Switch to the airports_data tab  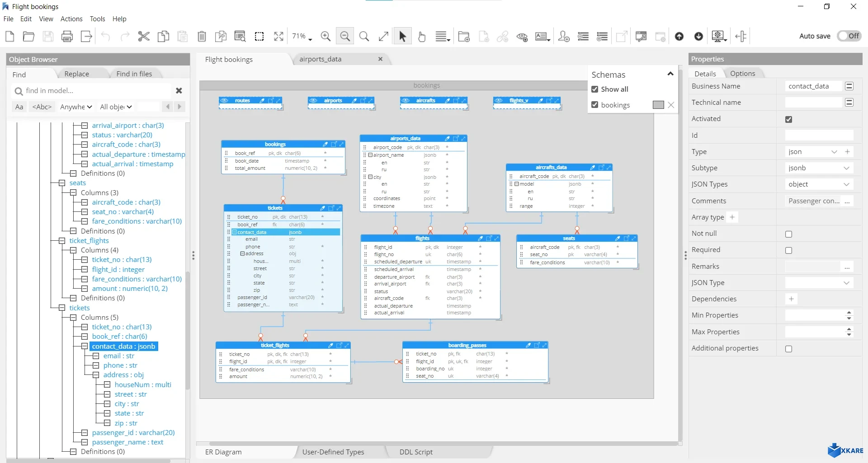pyautogui.click(x=320, y=59)
